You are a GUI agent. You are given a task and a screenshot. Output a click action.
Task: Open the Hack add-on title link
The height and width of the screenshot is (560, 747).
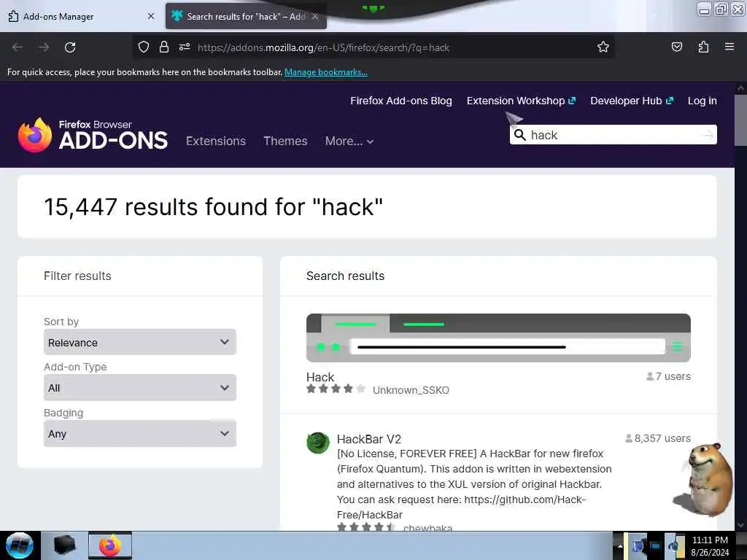point(320,377)
